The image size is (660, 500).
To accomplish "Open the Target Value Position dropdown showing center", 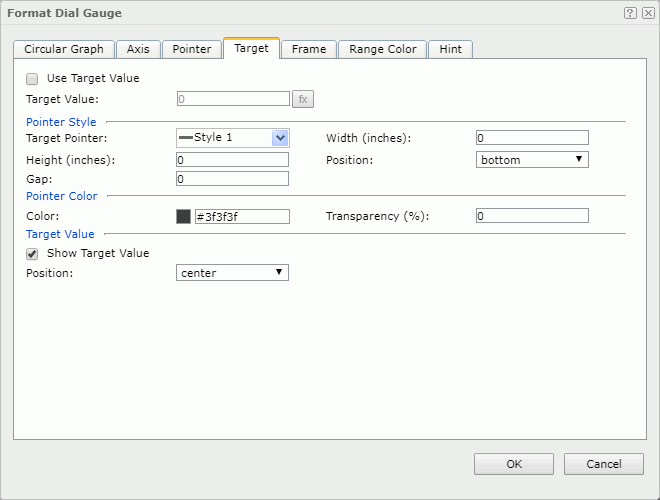I will point(232,272).
